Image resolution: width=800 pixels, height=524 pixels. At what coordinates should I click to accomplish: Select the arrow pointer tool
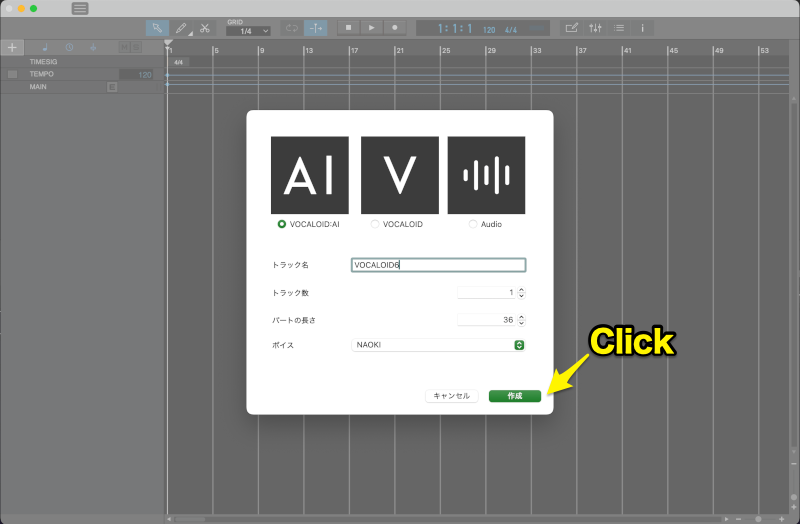point(157,28)
